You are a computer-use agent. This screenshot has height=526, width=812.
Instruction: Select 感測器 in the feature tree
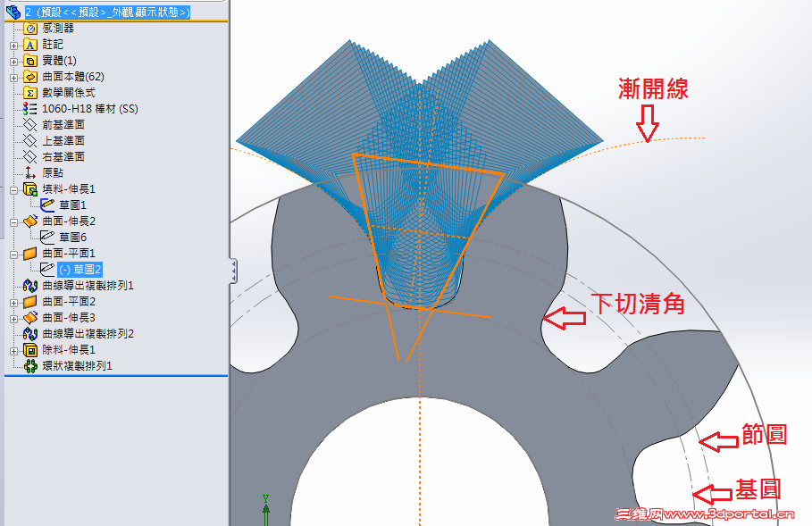click(58, 29)
